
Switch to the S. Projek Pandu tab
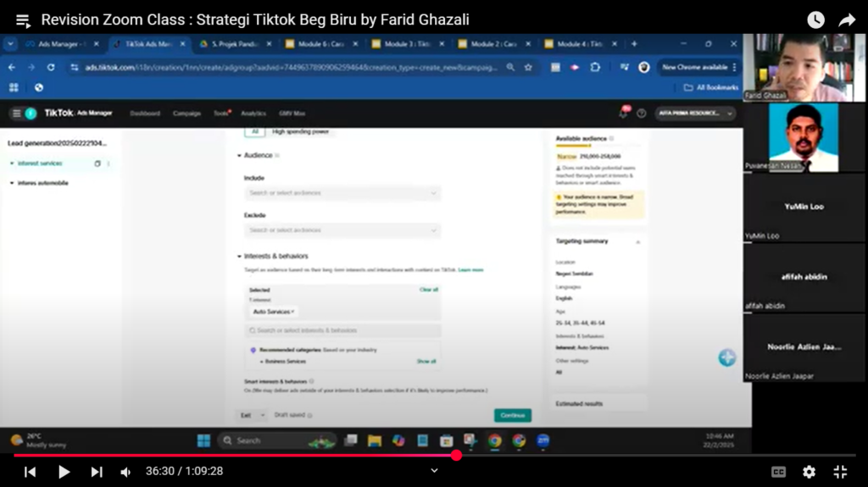[x=236, y=44]
